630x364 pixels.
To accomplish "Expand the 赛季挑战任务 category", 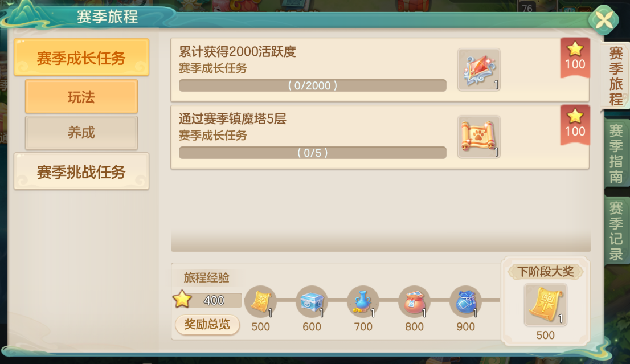I will coord(81,171).
